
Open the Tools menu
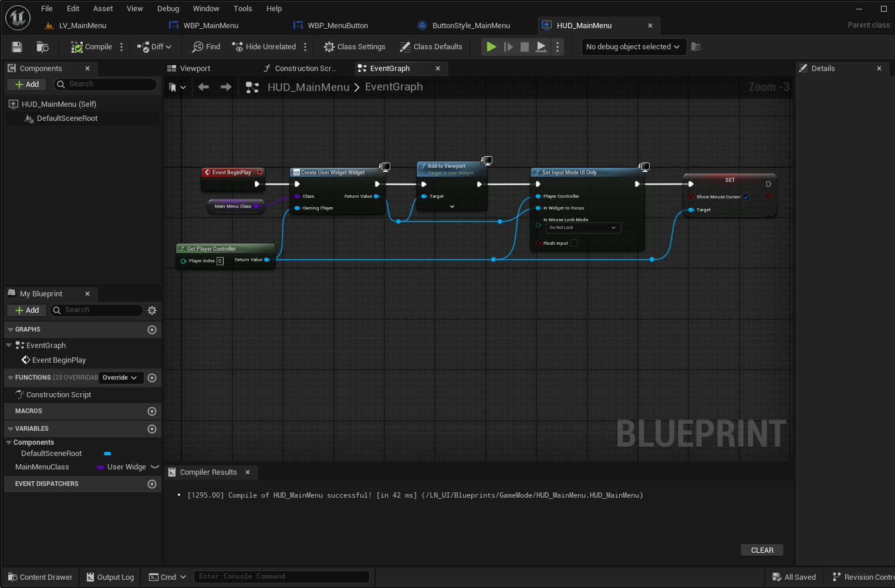(x=242, y=8)
